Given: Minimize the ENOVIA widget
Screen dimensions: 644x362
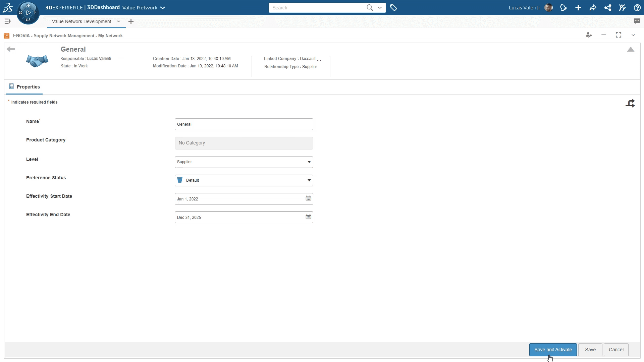Looking at the screenshot, I should [x=604, y=35].
